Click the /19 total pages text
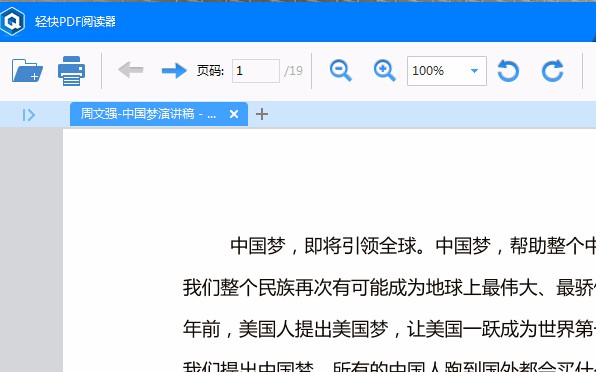The width and height of the screenshot is (596, 372). point(293,71)
